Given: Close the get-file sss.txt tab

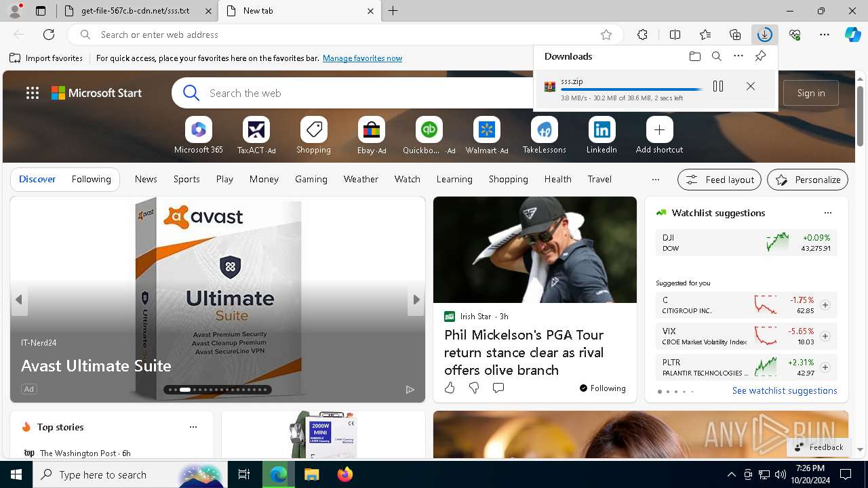Looking at the screenshot, I should [x=208, y=11].
